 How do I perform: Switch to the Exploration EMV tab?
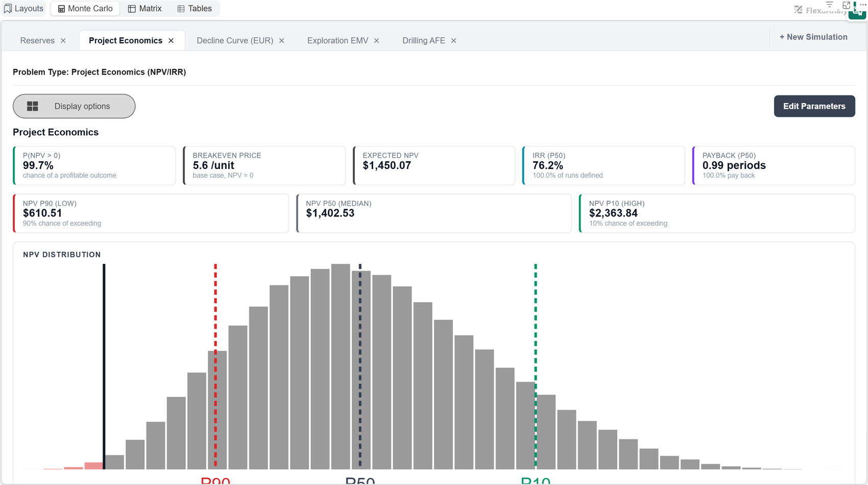pyautogui.click(x=337, y=41)
